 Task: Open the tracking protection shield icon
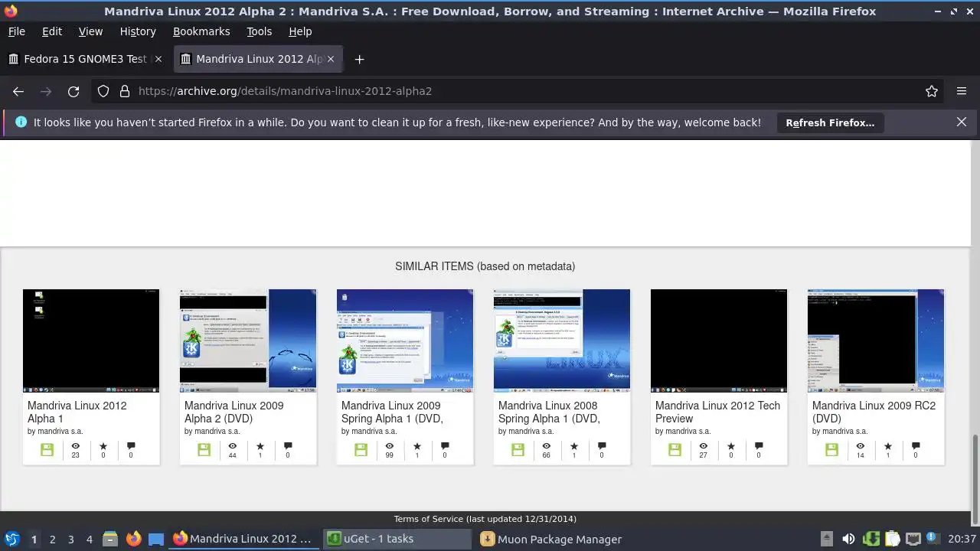(103, 91)
